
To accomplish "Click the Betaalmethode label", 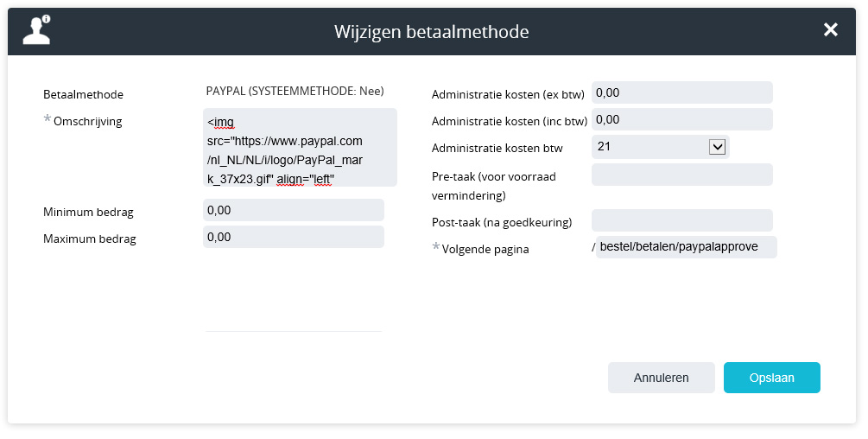I will click(83, 95).
